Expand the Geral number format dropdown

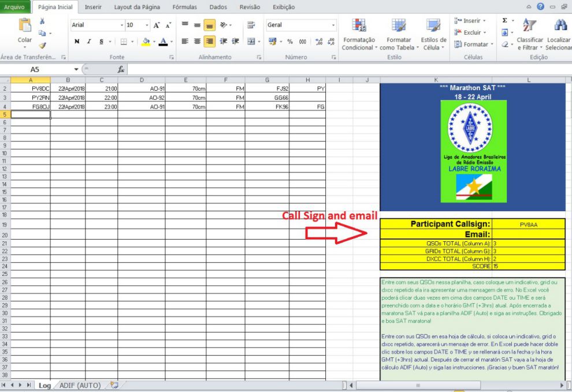click(x=333, y=25)
